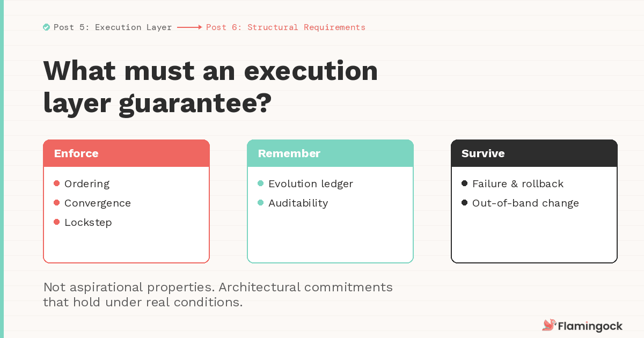Image resolution: width=644 pixels, height=338 pixels.
Task: Click the teal checkmark icon beside Post 5
Action: click(x=47, y=27)
